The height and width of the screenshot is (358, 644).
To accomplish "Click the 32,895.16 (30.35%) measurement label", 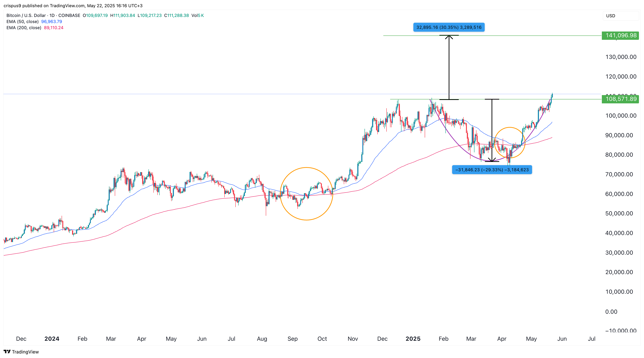I will pyautogui.click(x=449, y=27).
